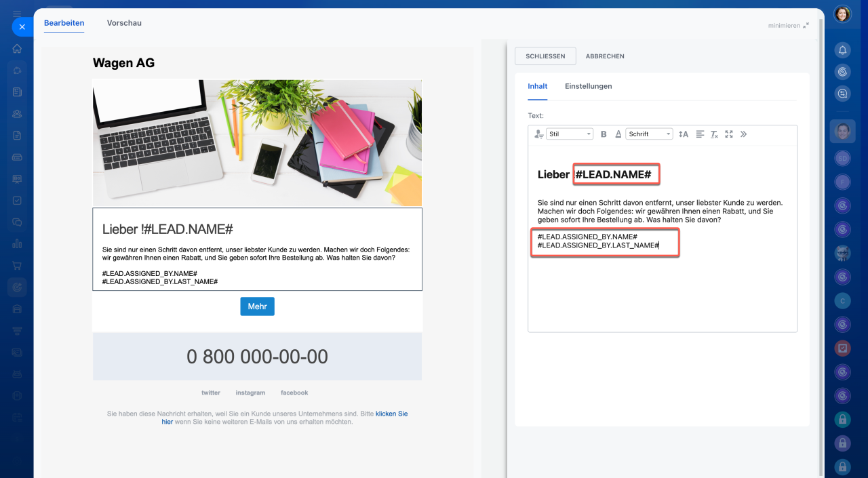The height and width of the screenshot is (478, 868).
Task: Open the chat search icon in right panel
Action: (842, 94)
